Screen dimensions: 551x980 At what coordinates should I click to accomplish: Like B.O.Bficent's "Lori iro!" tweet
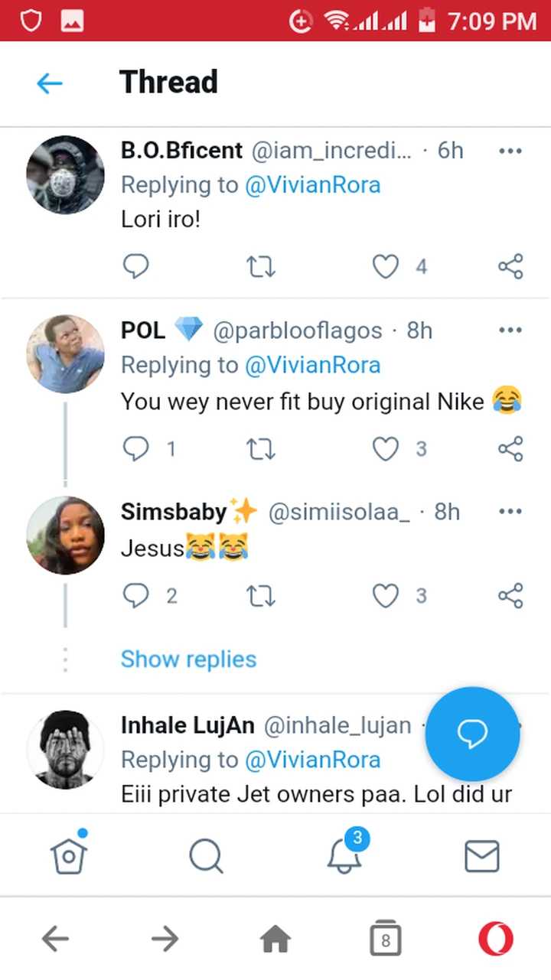coord(386,266)
